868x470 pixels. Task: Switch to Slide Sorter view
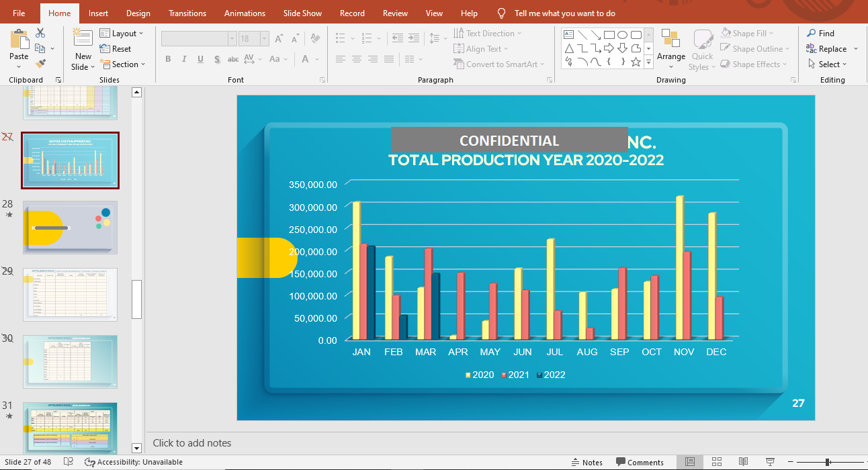pos(717,462)
